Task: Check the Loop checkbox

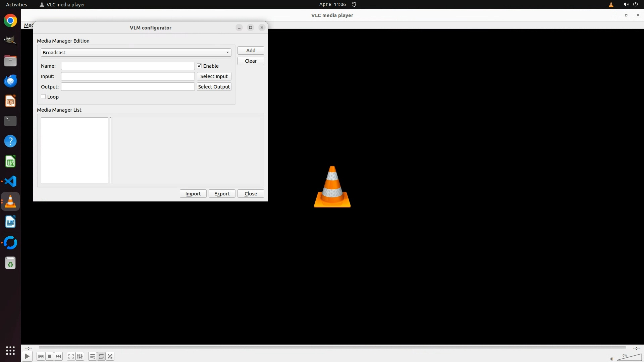Action: pyautogui.click(x=44, y=97)
